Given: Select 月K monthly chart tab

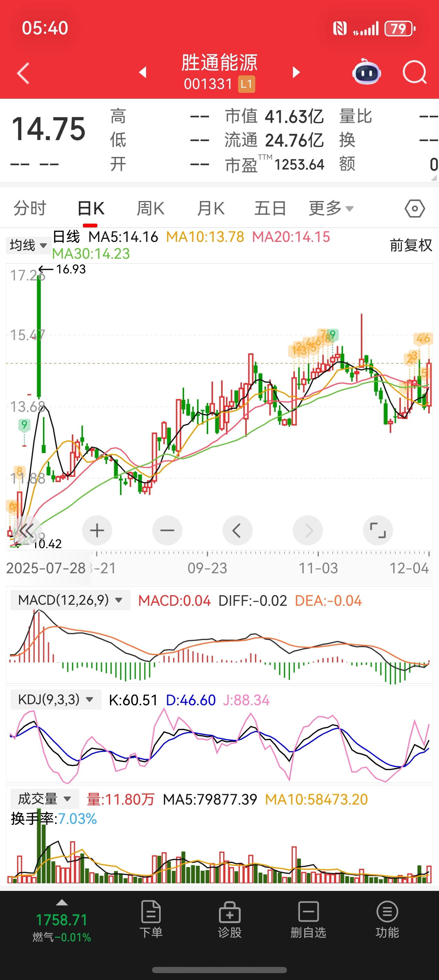Looking at the screenshot, I should 211,209.
